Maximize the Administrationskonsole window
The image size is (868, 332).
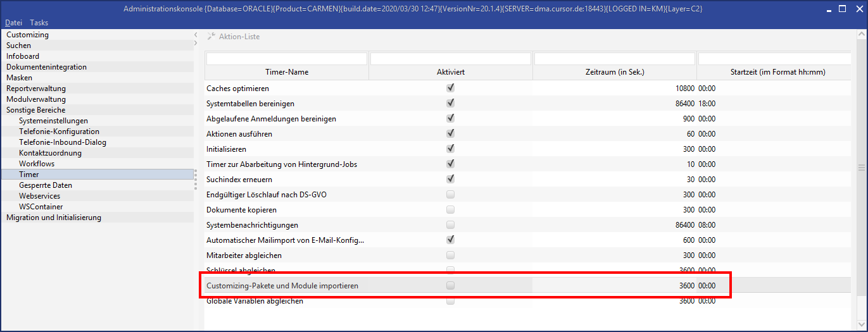click(x=843, y=9)
